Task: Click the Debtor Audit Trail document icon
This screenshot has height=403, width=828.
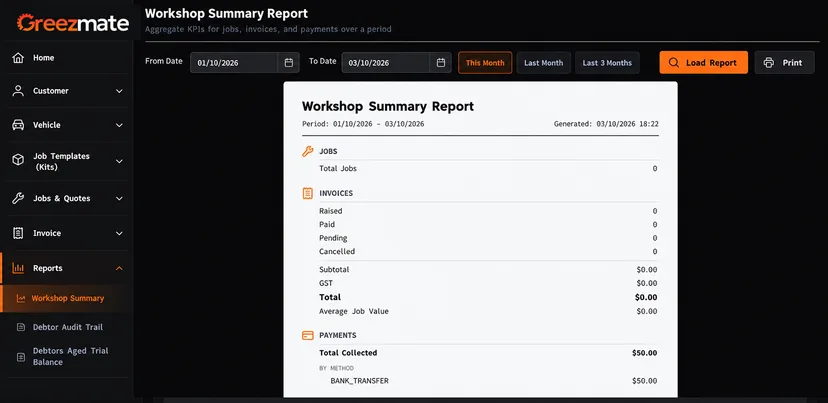Action: (21, 327)
